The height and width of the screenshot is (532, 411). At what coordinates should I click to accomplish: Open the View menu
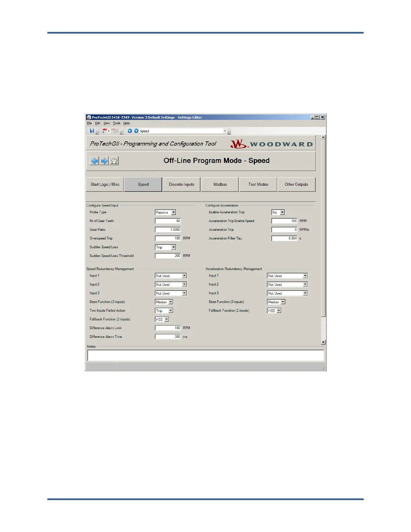coord(107,123)
